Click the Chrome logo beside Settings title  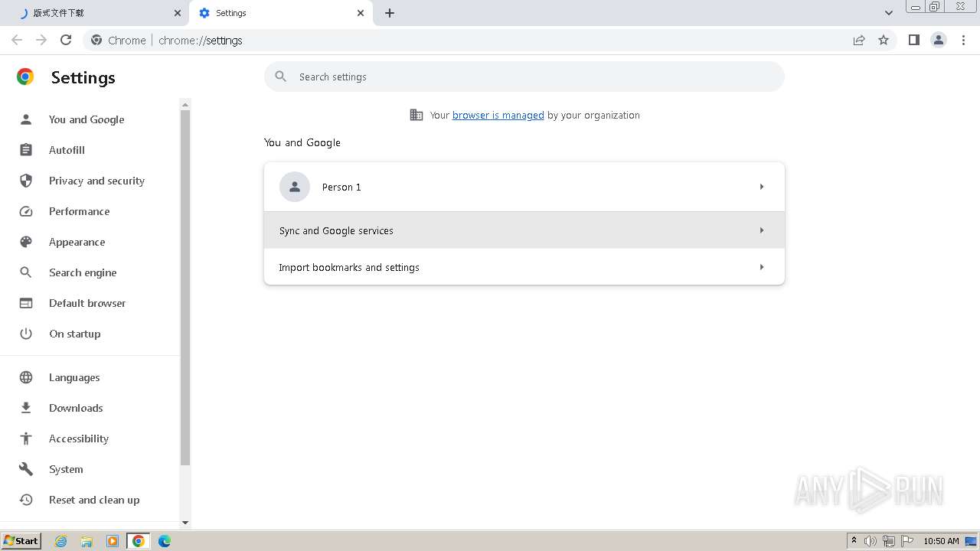click(25, 77)
